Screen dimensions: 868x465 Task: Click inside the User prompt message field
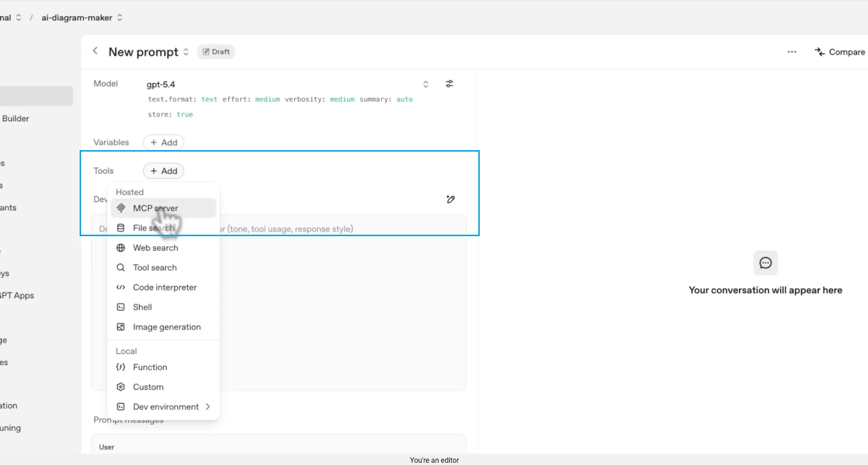point(278,447)
